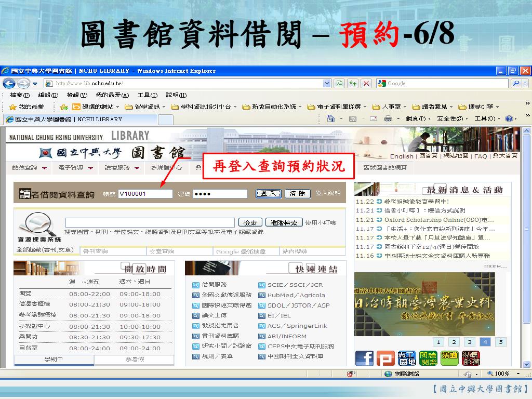This screenshot has width=532, height=399.
Task: Click the browser Forward arrow button
Action: [x=23, y=83]
